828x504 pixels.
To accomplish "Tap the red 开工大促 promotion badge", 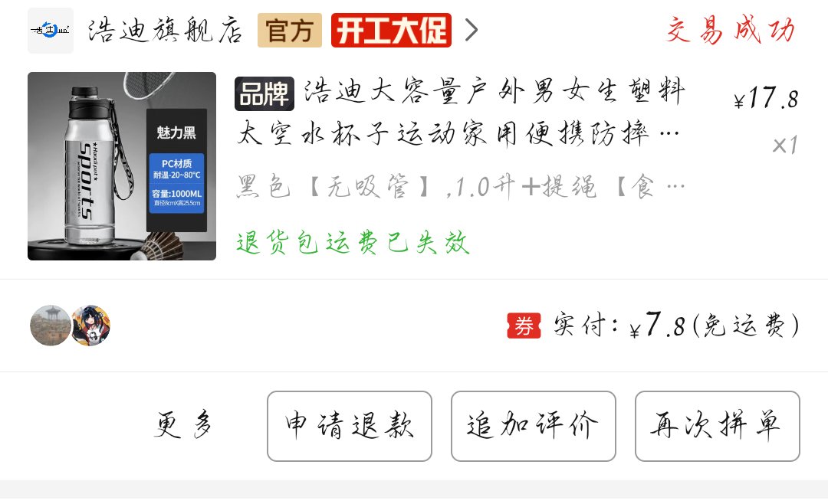I will click(391, 30).
